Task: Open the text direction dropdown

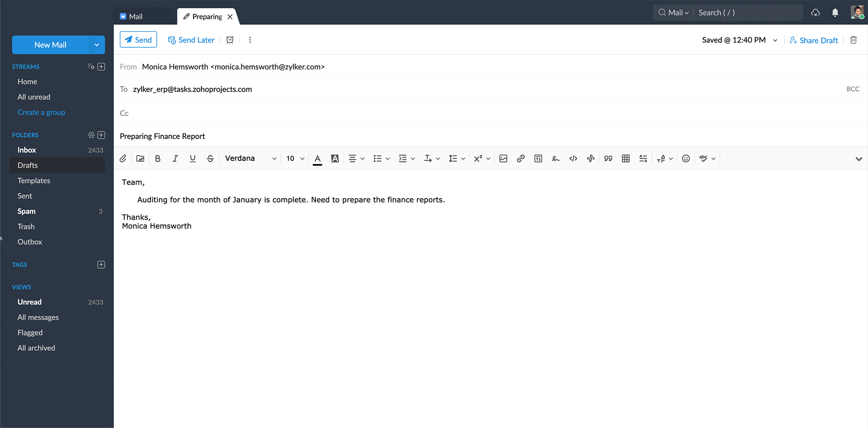Action: [x=432, y=159]
